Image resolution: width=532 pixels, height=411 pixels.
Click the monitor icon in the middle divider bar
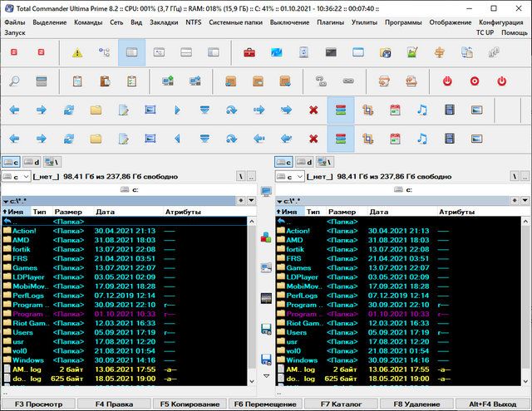[266, 192]
